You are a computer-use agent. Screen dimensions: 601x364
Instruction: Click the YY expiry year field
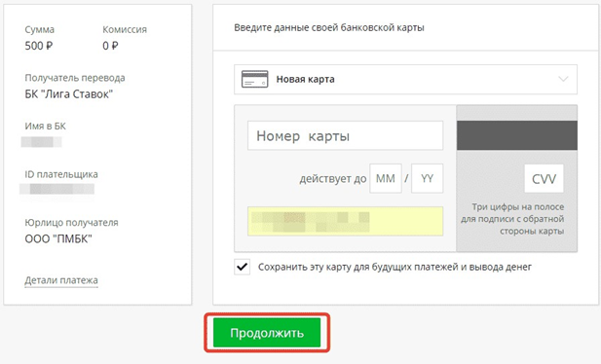tap(427, 178)
